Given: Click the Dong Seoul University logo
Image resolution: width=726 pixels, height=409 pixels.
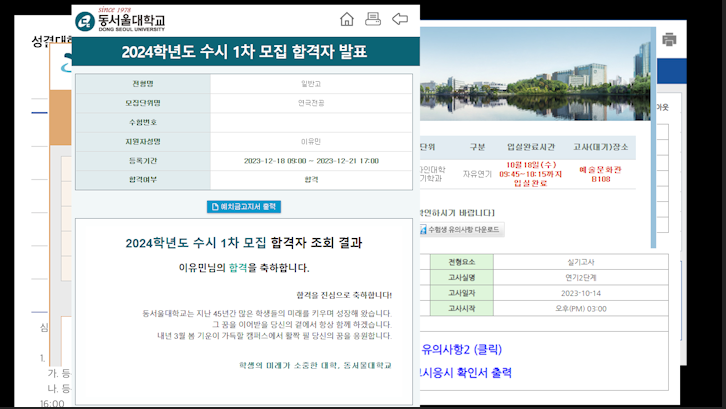Looking at the screenshot, I should pos(120,20).
